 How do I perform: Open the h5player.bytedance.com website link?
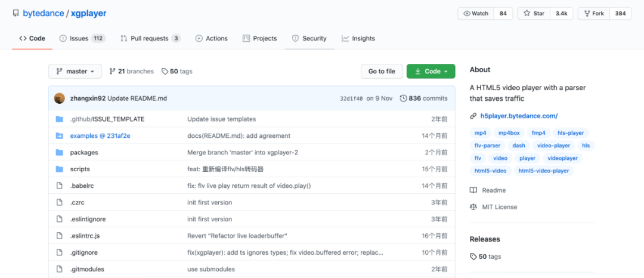(x=519, y=116)
